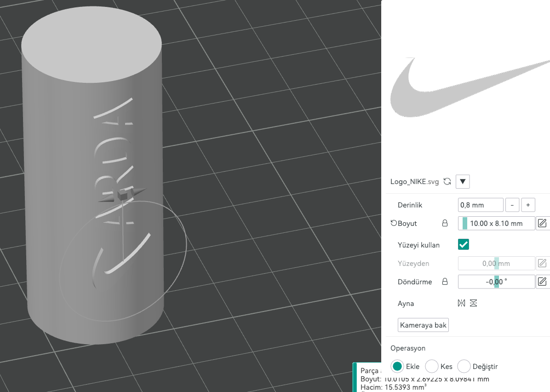
Task: Select the Ekle operation radio button
Action: tap(397, 366)
